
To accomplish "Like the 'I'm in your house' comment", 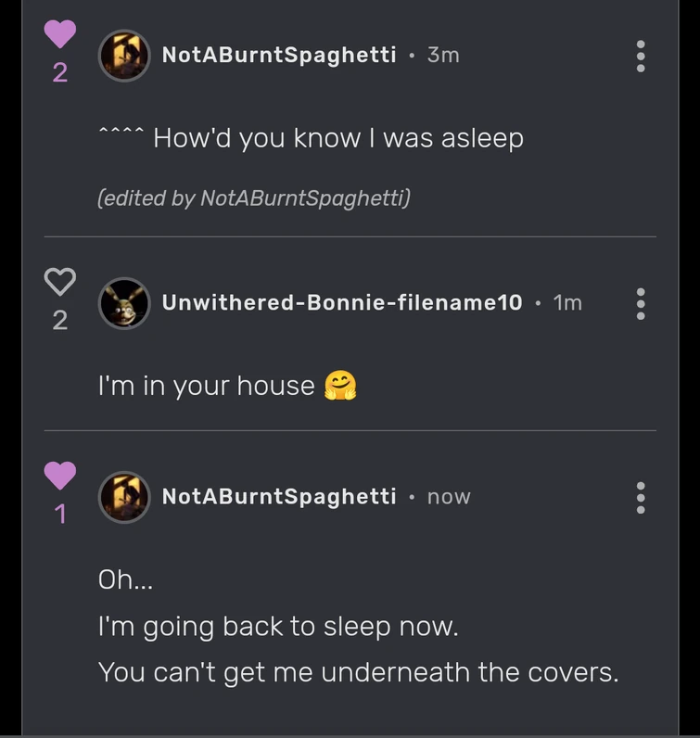I will [x=60, y=281].
